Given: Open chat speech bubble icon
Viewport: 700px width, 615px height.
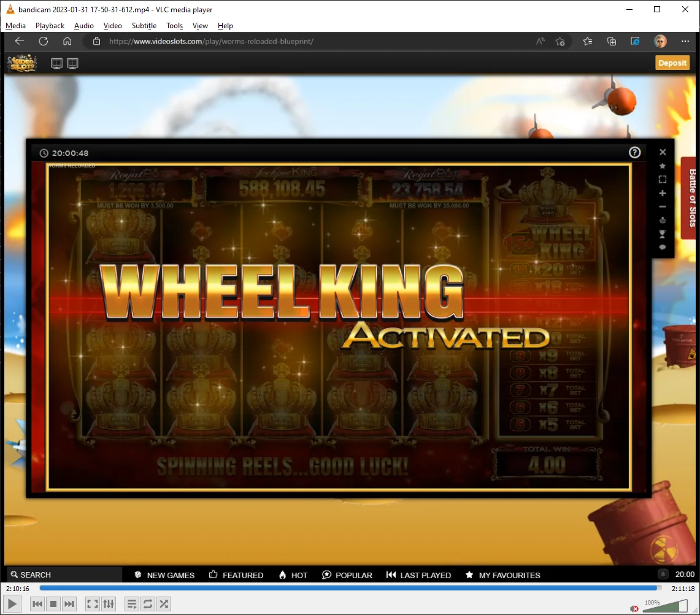Looking at the screenshot, I should point(663,247).
